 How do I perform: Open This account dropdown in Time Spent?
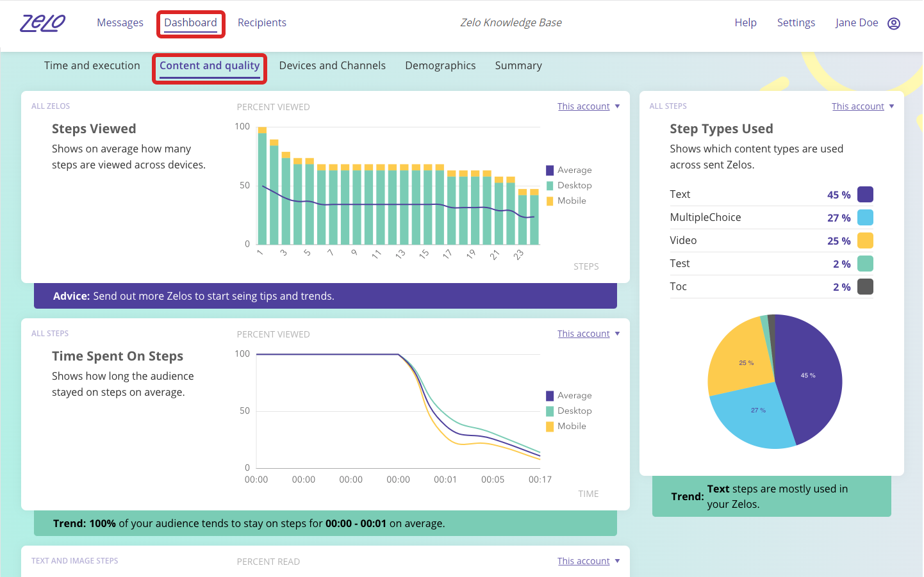click(583, 334)
